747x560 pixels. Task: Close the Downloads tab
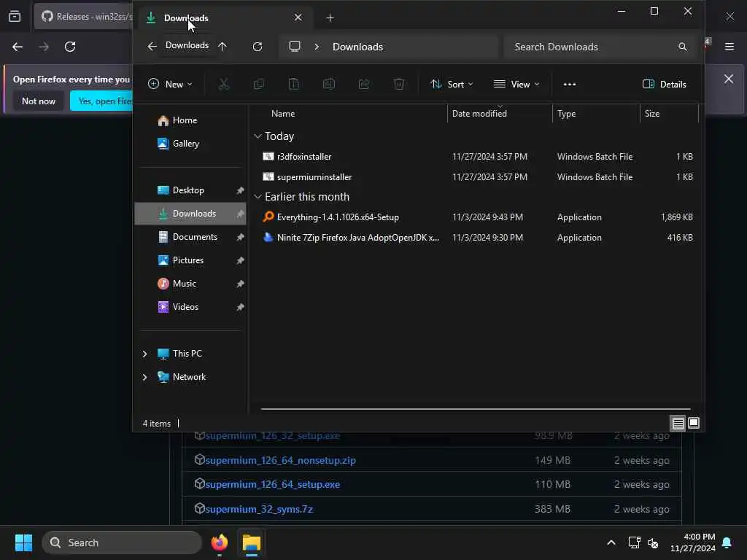pos(298,17)
